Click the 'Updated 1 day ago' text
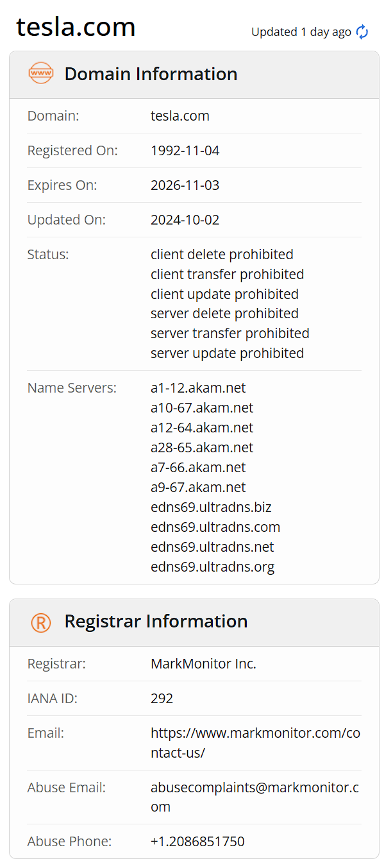The height and width of the screenshot is (868, 384). (301, 31)
